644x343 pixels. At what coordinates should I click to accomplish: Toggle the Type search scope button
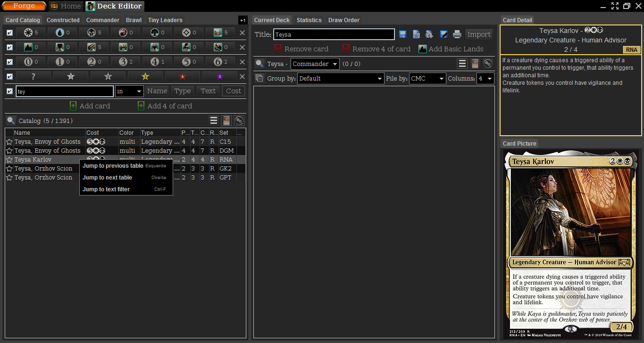[x=182, y=91]
